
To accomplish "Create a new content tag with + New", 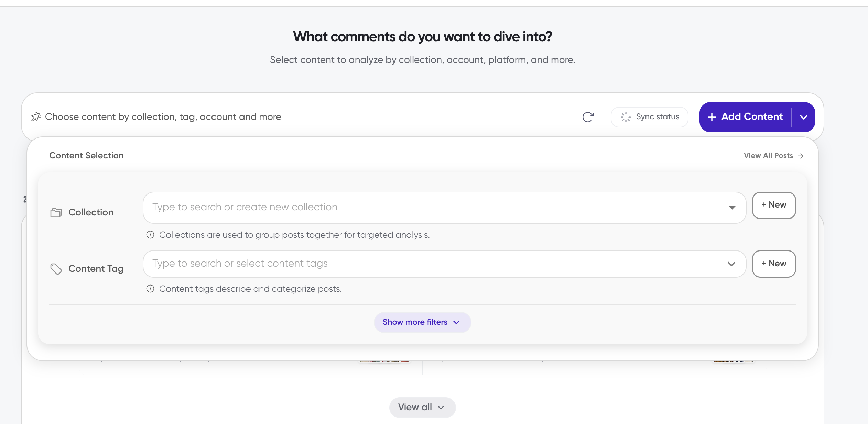I will pyautogui.click(x=774, y=264).
